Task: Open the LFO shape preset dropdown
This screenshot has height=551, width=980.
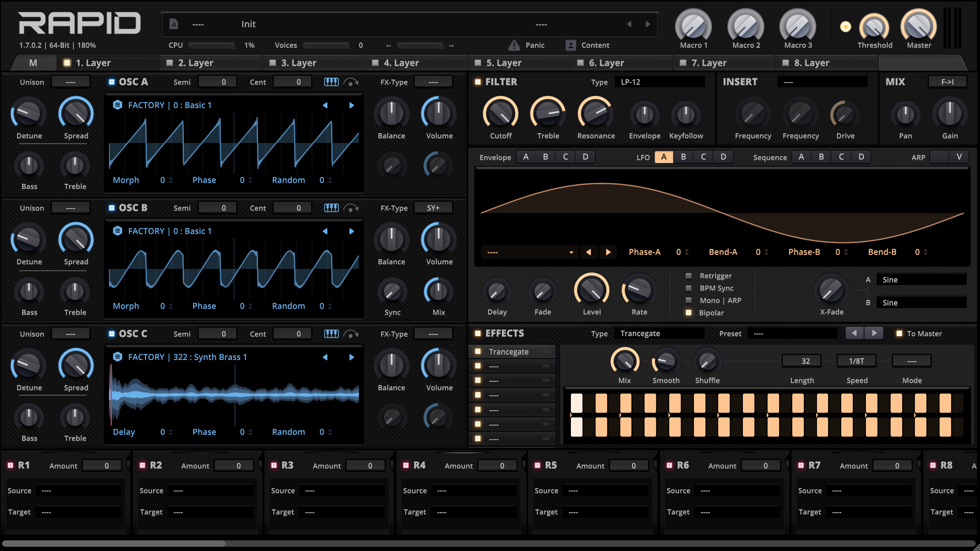Action: (530, 252)
